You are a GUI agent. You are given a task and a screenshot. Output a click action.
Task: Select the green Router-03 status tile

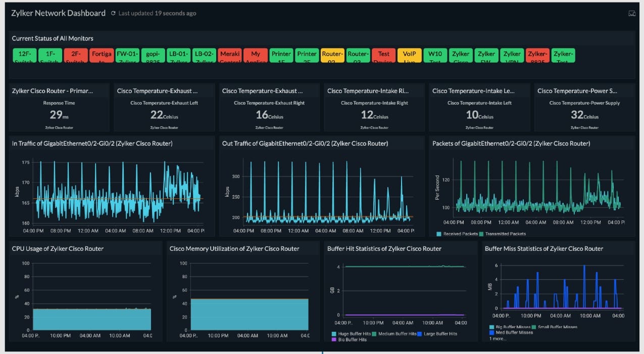(358, 56)
